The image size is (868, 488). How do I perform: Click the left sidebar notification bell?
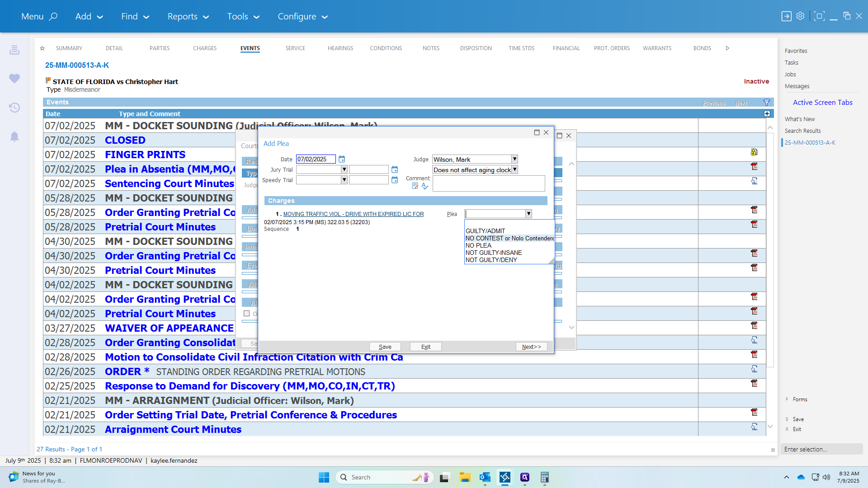tap(14, 136)
